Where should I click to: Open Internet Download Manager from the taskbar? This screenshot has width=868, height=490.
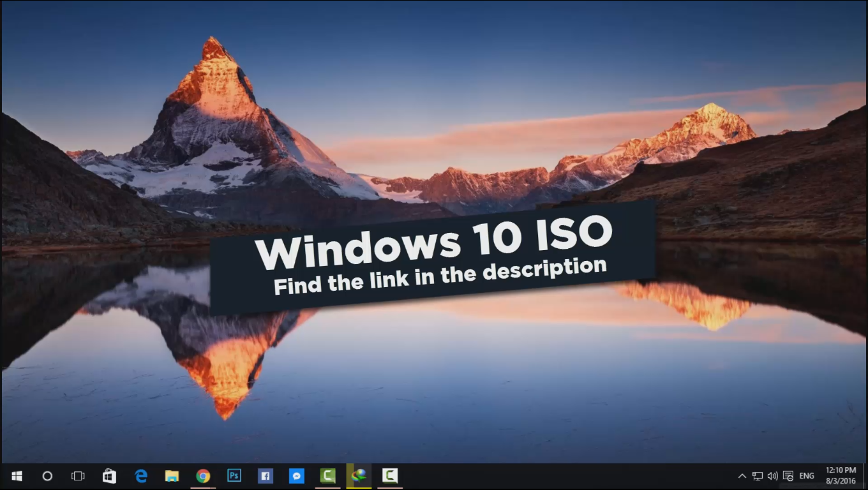pos(358,475)
